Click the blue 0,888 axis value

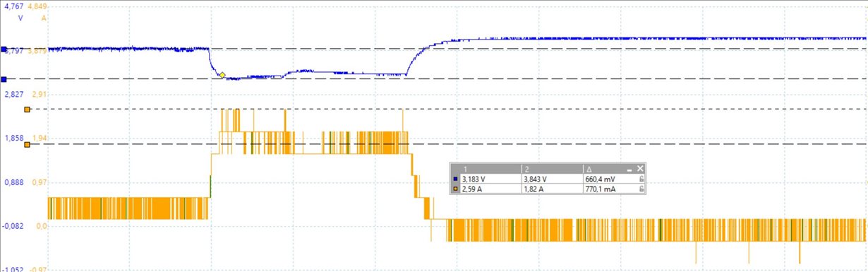14,182
